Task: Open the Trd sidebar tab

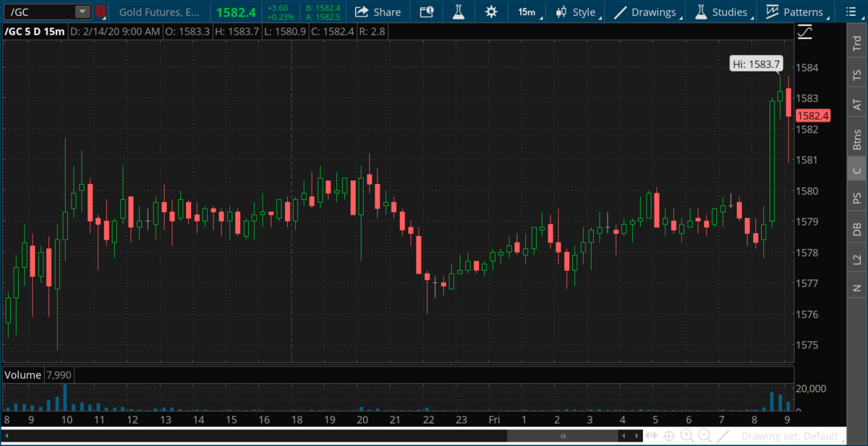Action: pyautogui.click(x=856, y=43)
